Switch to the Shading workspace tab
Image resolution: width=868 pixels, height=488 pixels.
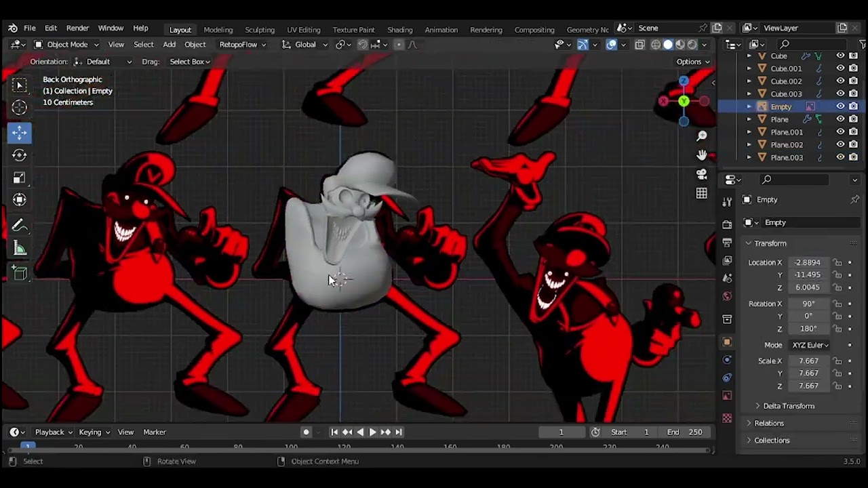[x=399, y=30]
